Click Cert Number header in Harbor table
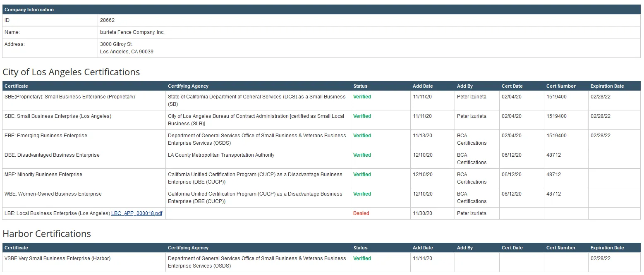This screenshot has width=644, height=275. tap(560, 248)
